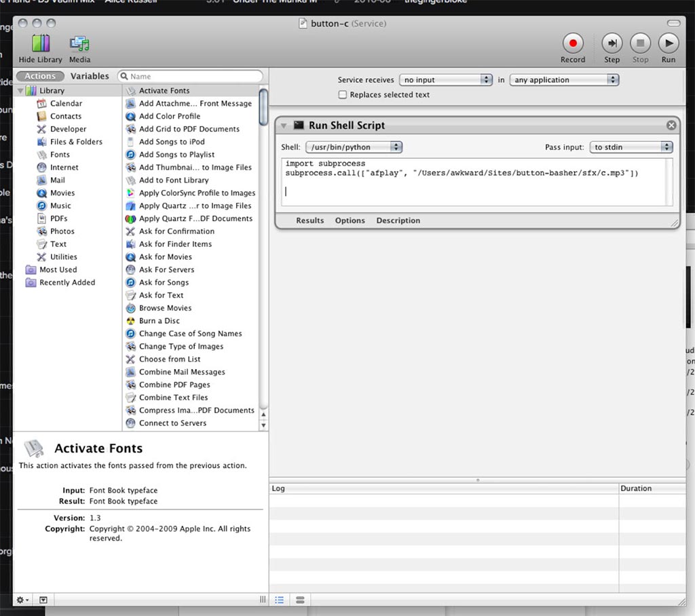Viewport: 695px width, 616px height.
Task: Run the workflow with Run button
Action: click(669, 44)
